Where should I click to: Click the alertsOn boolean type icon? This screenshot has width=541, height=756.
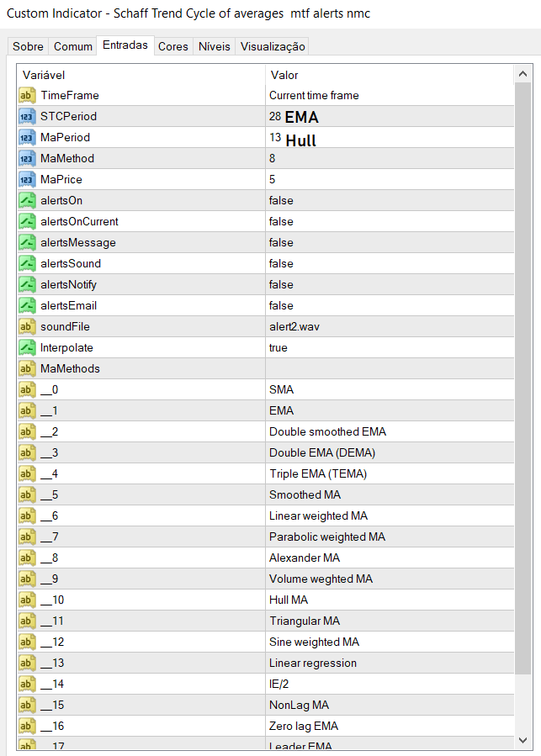click(x=26, y=201)
